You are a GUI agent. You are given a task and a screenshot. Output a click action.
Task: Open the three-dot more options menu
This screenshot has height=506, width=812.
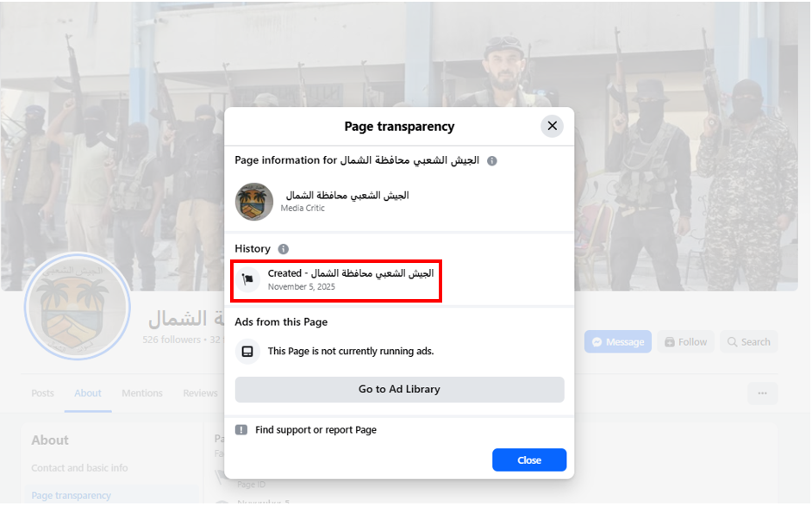[762, 393]
